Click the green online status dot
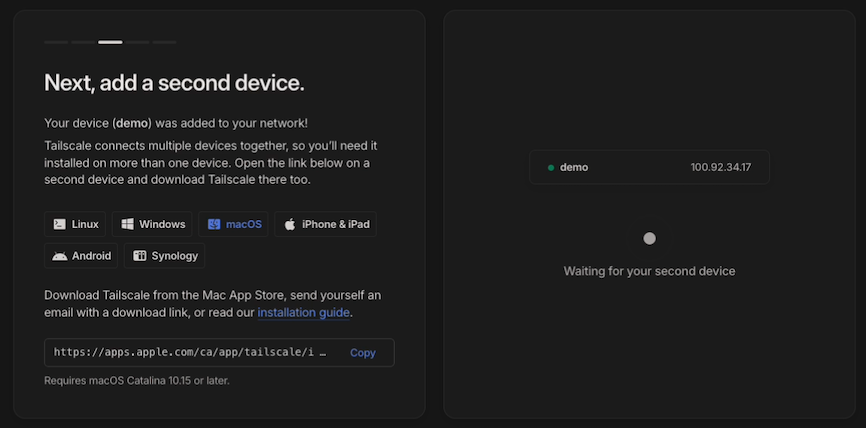The height and width of the screenshot is (428, 866). 550,167
